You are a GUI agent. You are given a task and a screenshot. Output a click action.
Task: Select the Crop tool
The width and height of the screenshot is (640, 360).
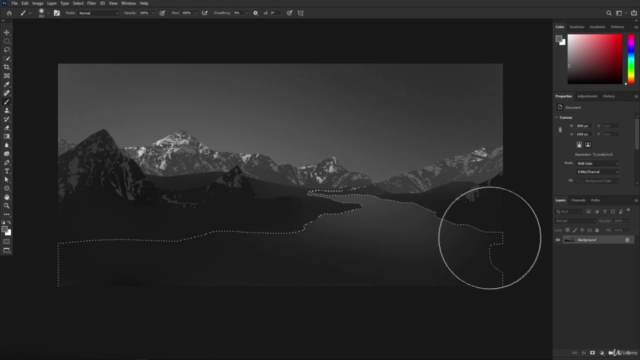tap(7, 67)
